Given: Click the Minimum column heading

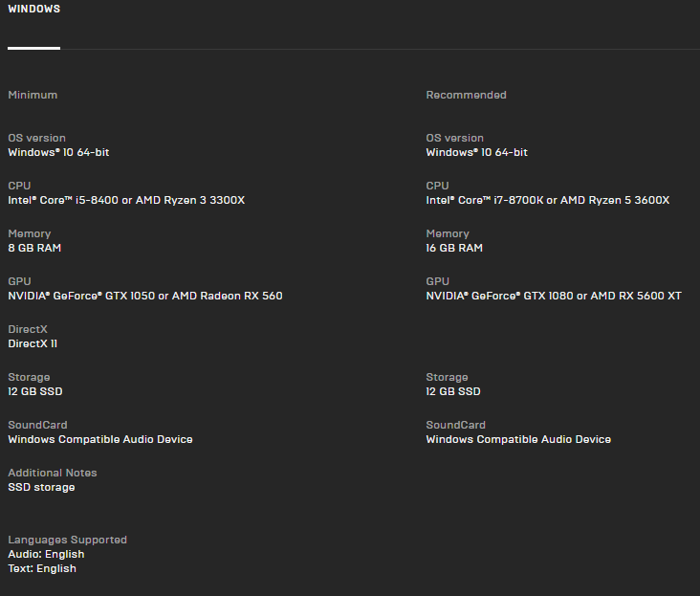Looking at the screenshot, I should tap(33, 95).
